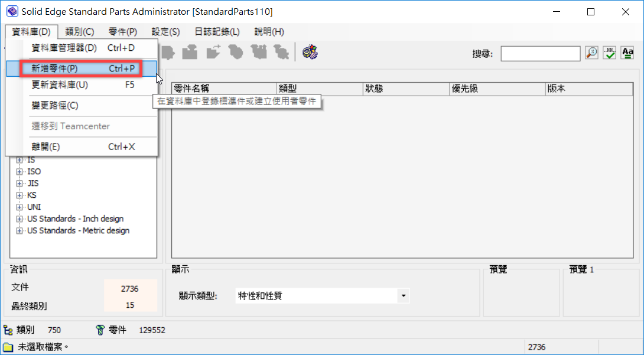Image resolution: width=644 pixels, height=355 pixels.
Task: Click the 版本 column header
Action: point(590,89)
